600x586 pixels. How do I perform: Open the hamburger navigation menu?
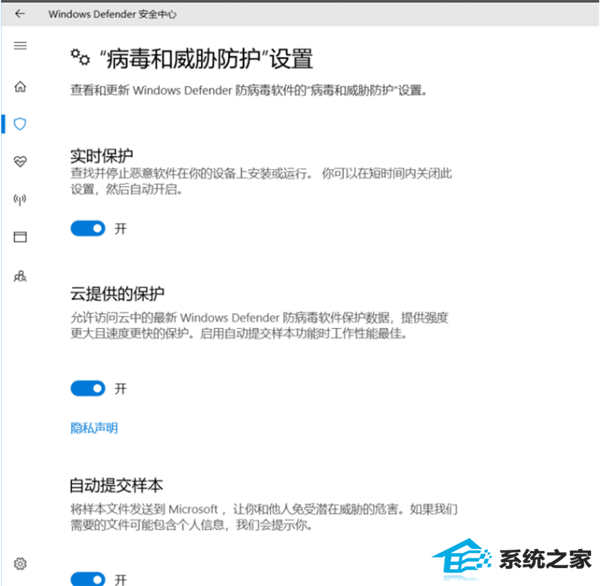click(x=20, y=46)
